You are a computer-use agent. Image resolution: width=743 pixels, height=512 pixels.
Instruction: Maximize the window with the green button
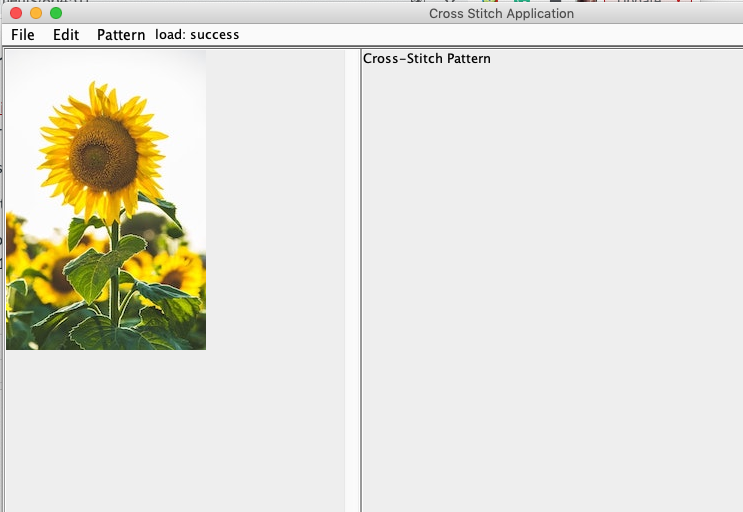56,13
